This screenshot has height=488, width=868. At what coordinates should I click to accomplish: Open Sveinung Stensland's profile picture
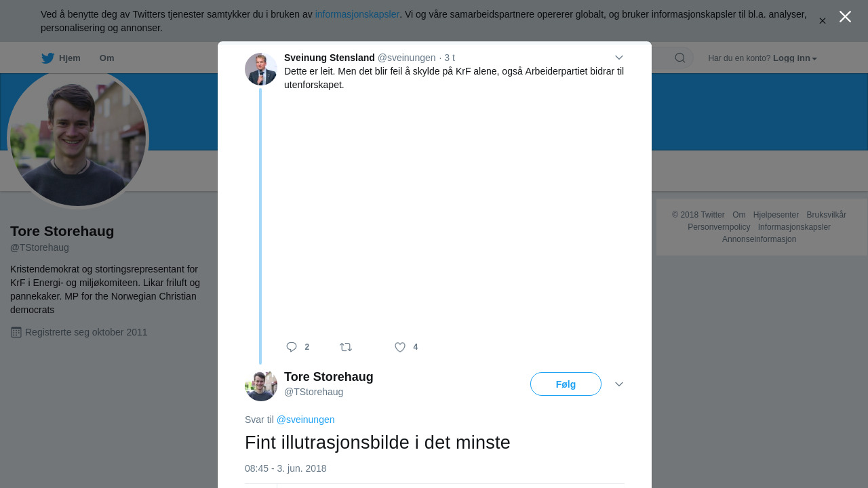click(x=261, y=69)
